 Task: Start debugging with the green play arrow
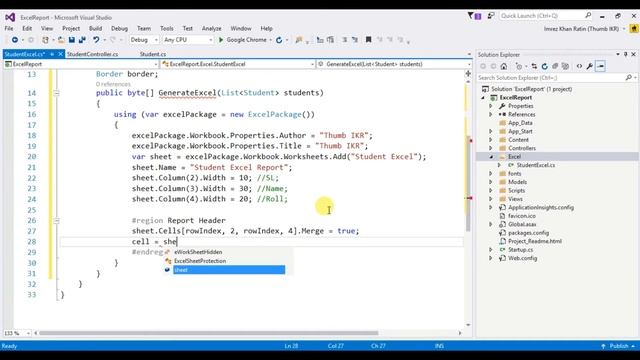point(221,40)
